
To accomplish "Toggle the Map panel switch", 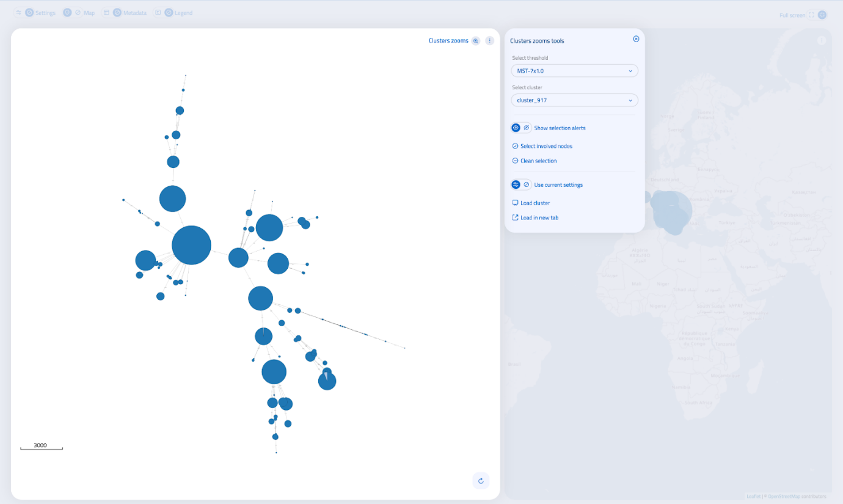I will [x=72, y=13].
